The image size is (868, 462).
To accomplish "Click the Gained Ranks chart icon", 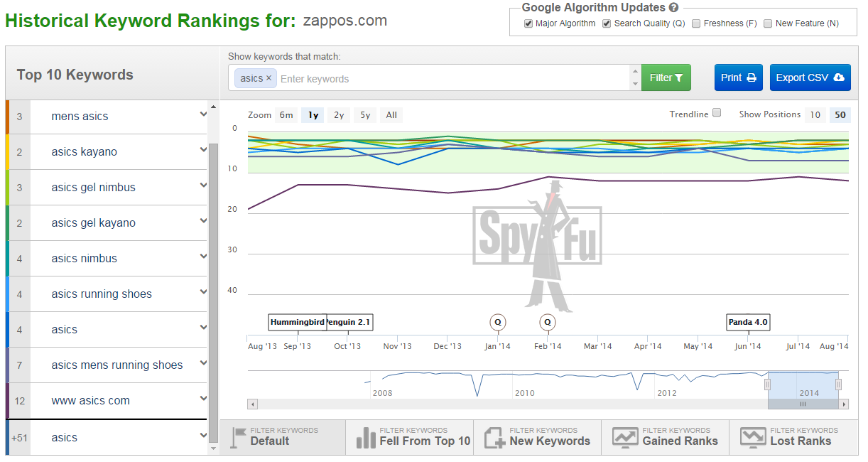I will point(625,437).
